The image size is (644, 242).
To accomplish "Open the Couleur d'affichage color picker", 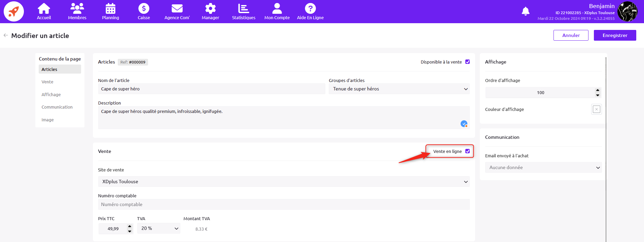I will click(x=596, y=109).
